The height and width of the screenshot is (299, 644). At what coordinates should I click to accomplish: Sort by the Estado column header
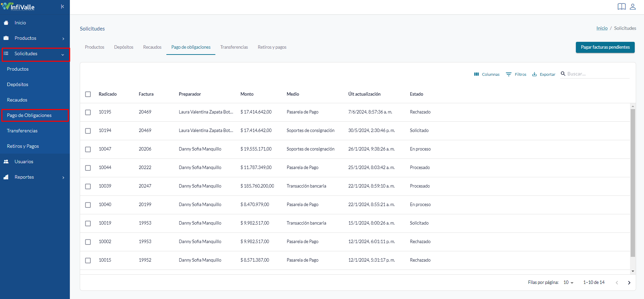pos(416,94)
